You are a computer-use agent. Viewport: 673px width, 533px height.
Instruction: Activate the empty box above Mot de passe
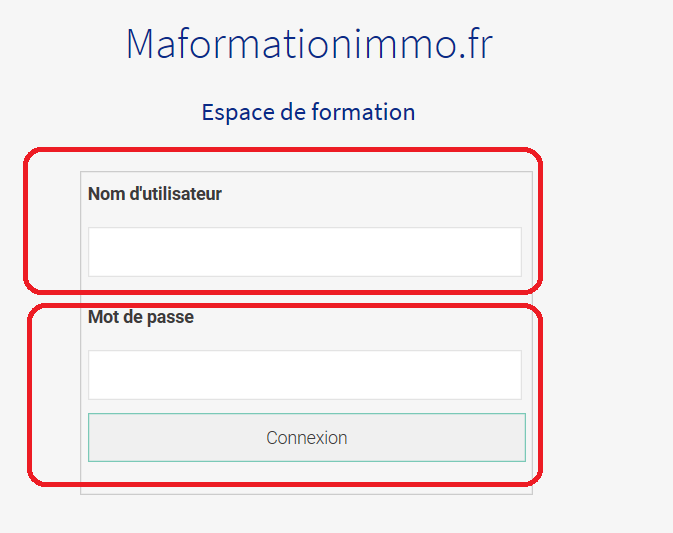(304, 251)
